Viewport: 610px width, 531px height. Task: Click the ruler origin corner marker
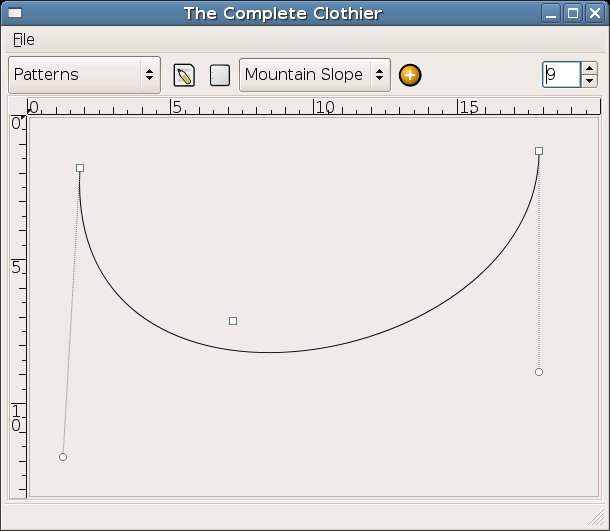click(x=23, y=118)
